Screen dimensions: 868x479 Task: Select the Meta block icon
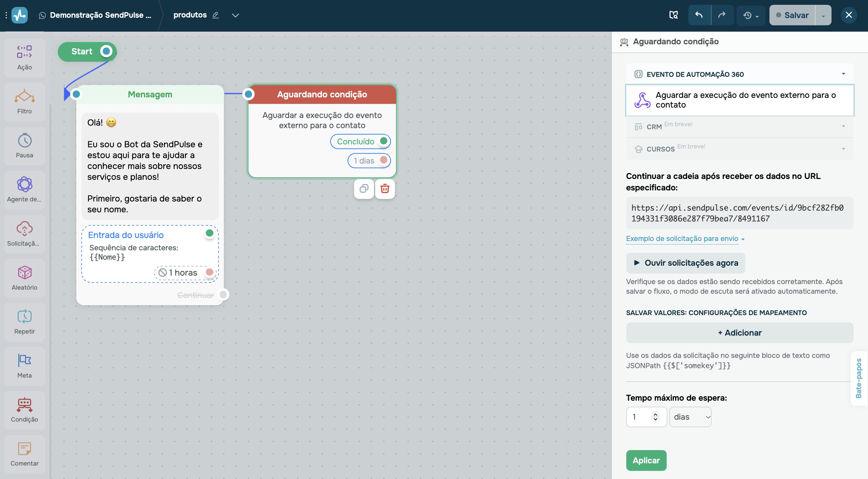pyautogui.click(x=25, y=360)
